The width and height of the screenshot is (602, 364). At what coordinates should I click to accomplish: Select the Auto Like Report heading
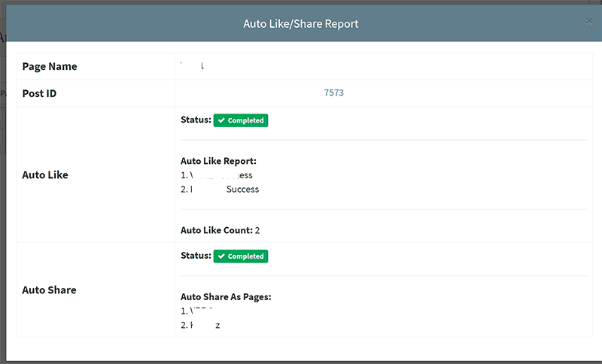(x=218, y=161)
